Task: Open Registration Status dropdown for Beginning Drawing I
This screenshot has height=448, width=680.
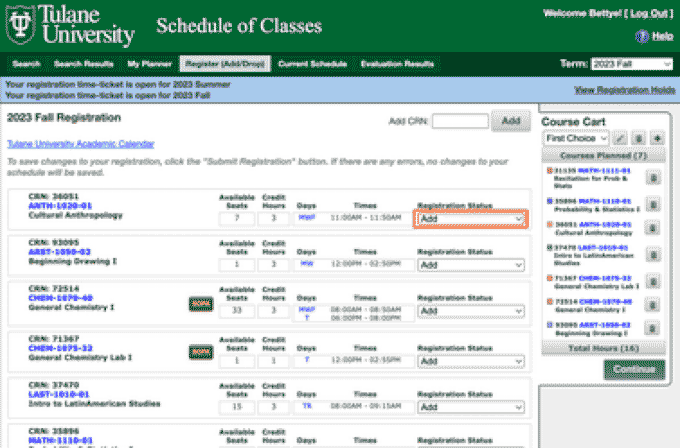Action: (x=471, y=265)
